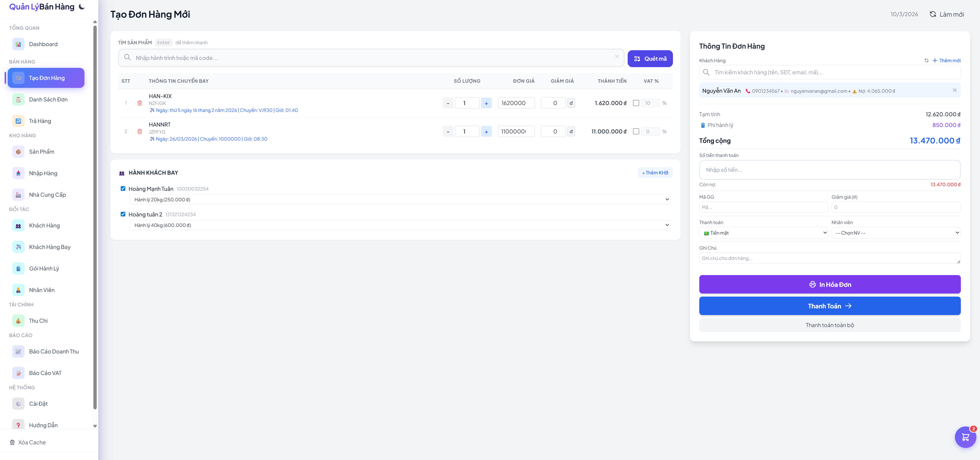Toggle dark mode moon icon

pos(82,6)
